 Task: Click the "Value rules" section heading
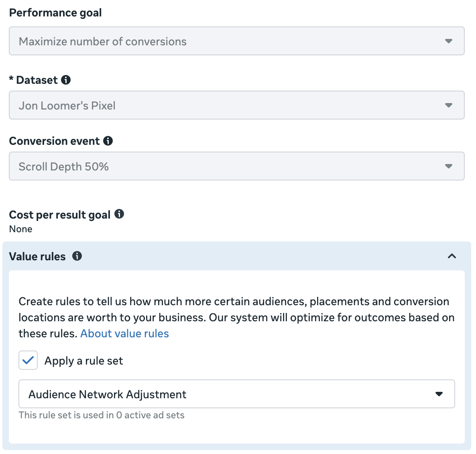click(37, 257)
